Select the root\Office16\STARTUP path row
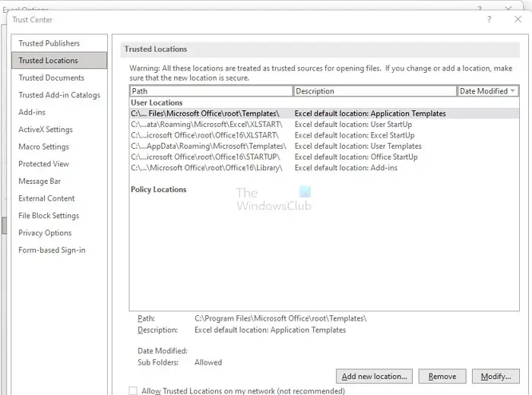 tap(324, 157)
